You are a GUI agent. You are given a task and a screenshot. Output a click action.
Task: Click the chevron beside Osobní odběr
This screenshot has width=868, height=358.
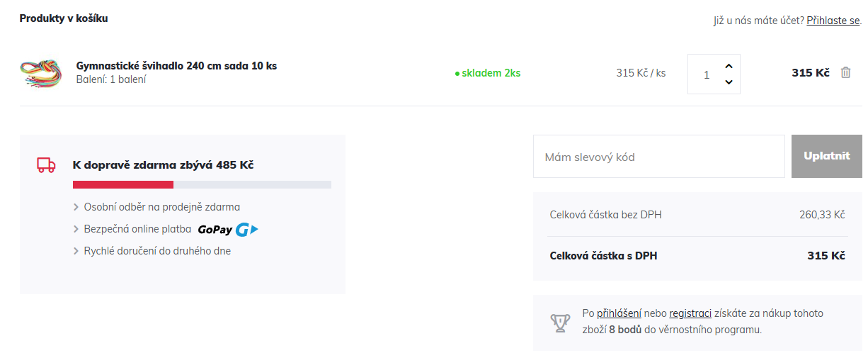[x=76, y=208]
